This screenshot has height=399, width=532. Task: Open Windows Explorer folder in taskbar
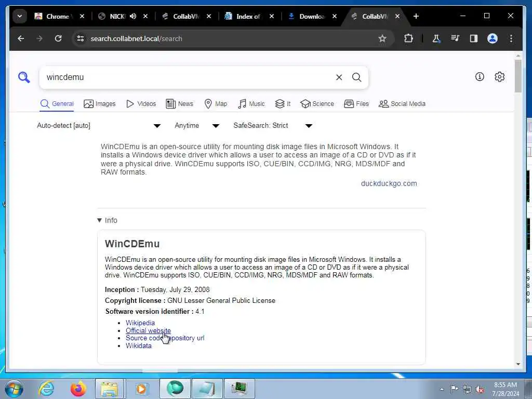pos(109,389)
